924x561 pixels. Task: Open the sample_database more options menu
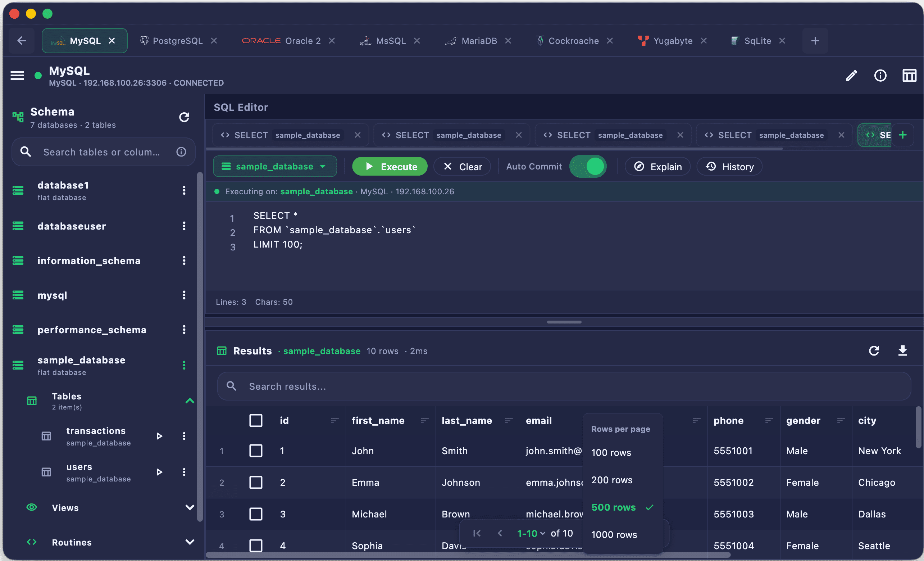pos(184,365)
